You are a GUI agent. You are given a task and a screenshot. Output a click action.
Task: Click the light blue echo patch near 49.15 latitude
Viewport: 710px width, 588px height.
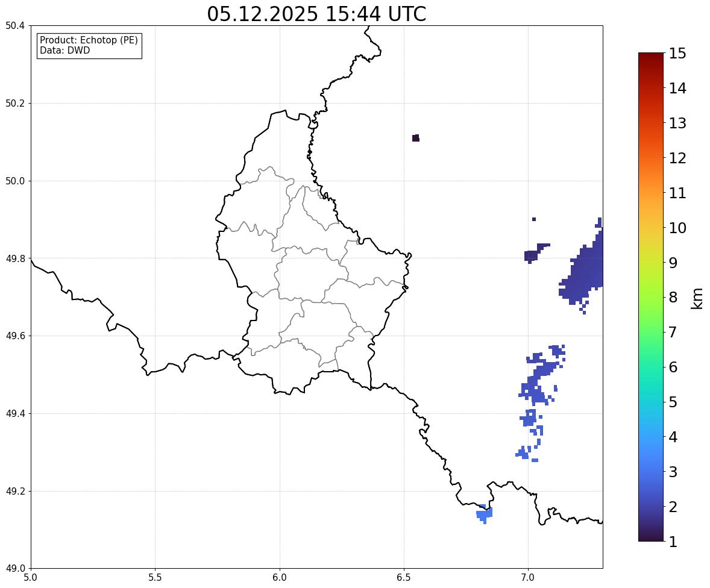485,514
